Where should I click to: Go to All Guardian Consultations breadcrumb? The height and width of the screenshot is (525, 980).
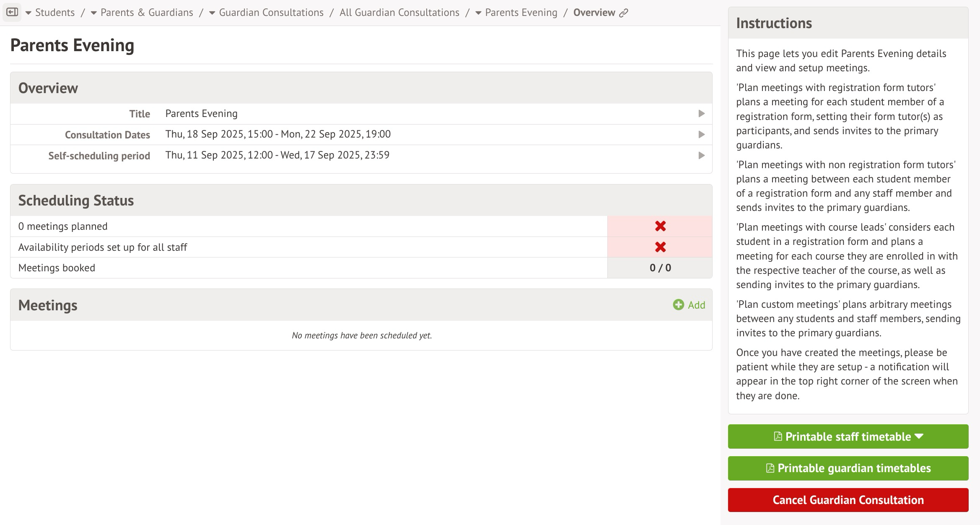click(399, 13)
